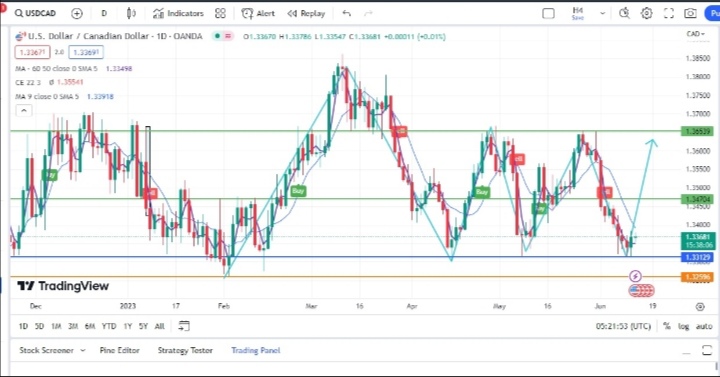Open the Pine Editor tab
This screenshot has height=377, width=720.
[x=119, y=350]
